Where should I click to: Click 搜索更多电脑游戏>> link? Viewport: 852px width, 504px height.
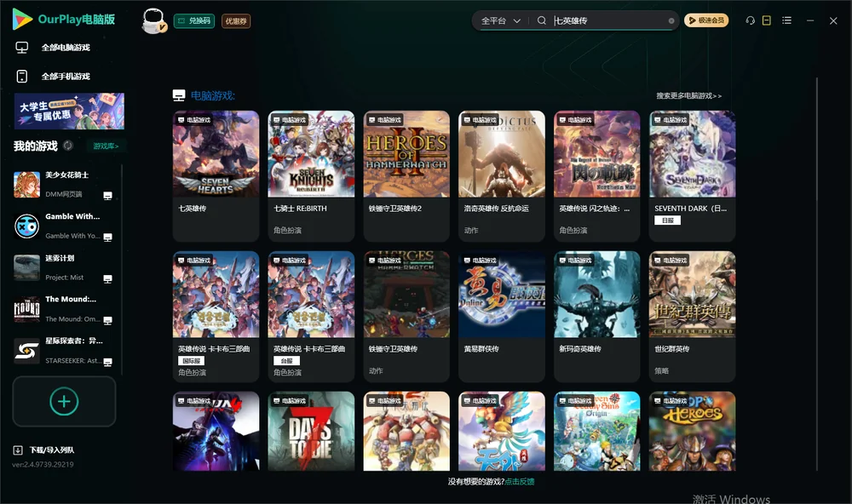[x=689, y=95]
